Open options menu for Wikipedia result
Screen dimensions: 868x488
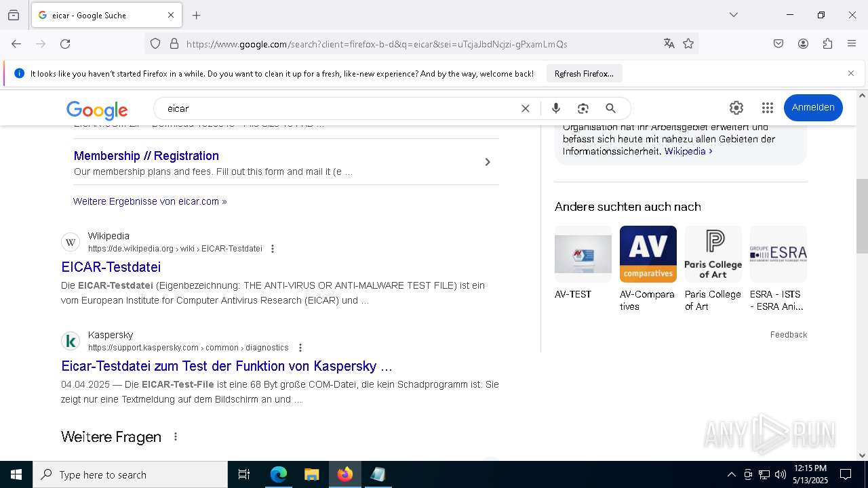tap(273, 249)
